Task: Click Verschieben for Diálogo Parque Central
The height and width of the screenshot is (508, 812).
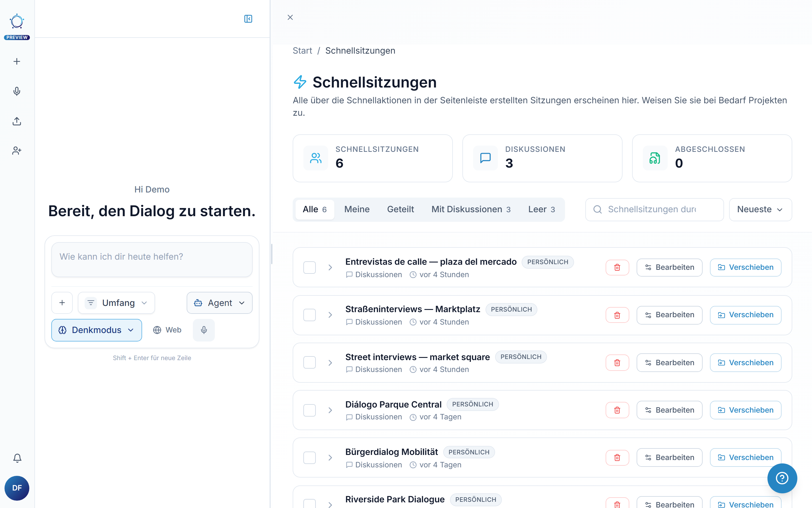Action: pos(745,410)
